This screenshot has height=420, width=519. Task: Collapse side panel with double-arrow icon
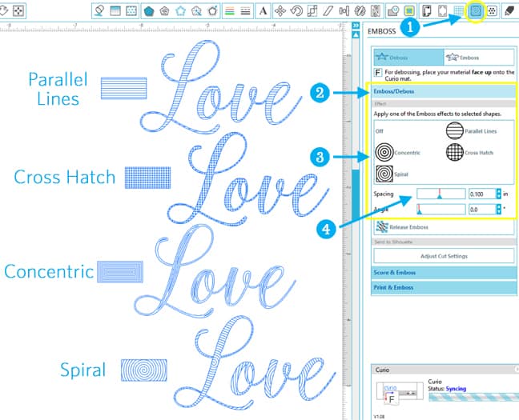click(x=356, y=26)
